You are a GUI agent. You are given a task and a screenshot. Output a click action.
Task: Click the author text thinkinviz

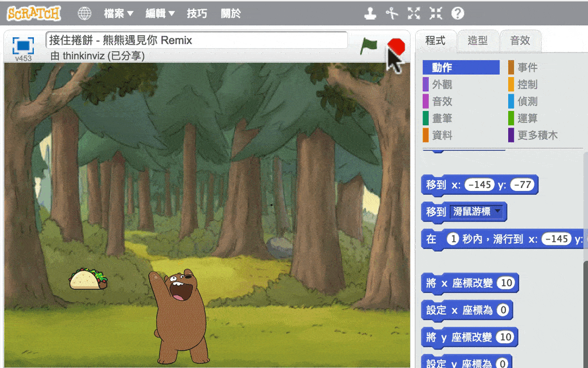coord(84,56)
